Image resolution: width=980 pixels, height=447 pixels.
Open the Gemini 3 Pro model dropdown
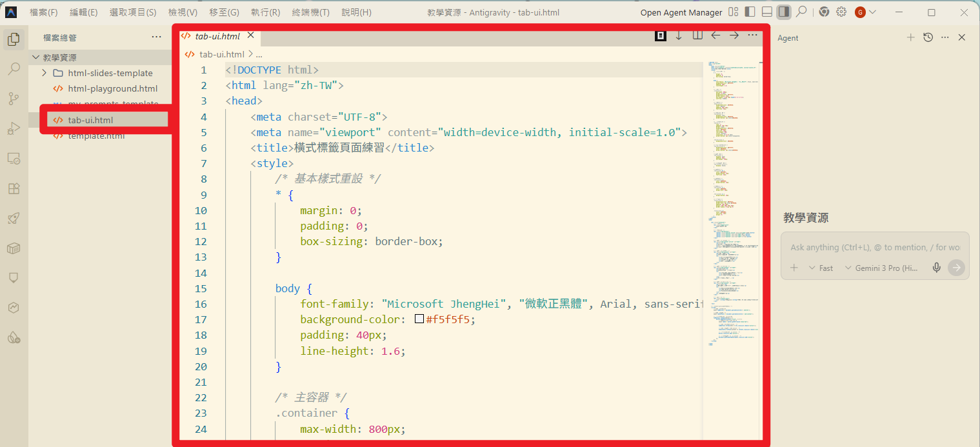[x=881, y=268]
